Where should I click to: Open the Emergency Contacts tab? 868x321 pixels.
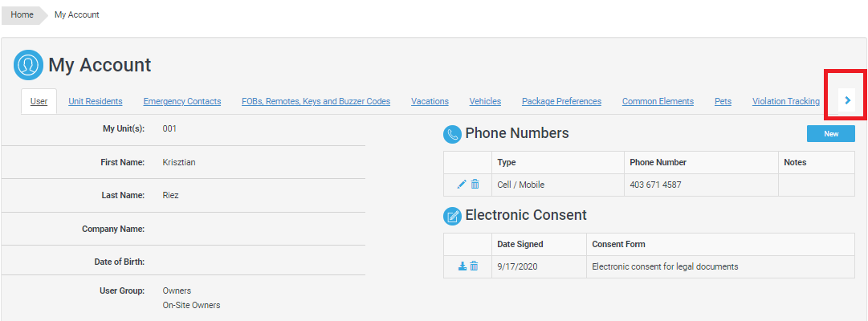[x=182, y=101]
